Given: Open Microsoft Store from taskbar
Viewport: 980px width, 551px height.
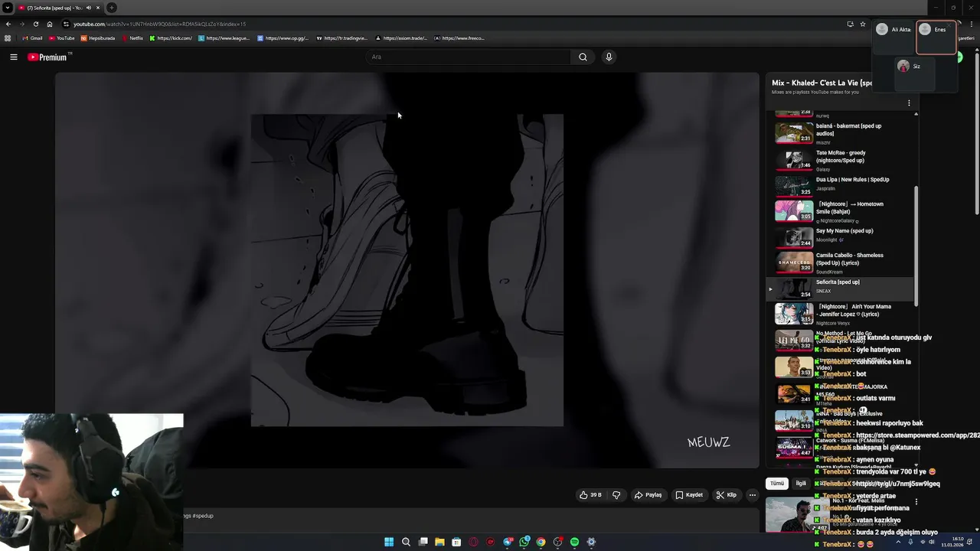Looking at the screenshot, I should [x=456, y=542].
